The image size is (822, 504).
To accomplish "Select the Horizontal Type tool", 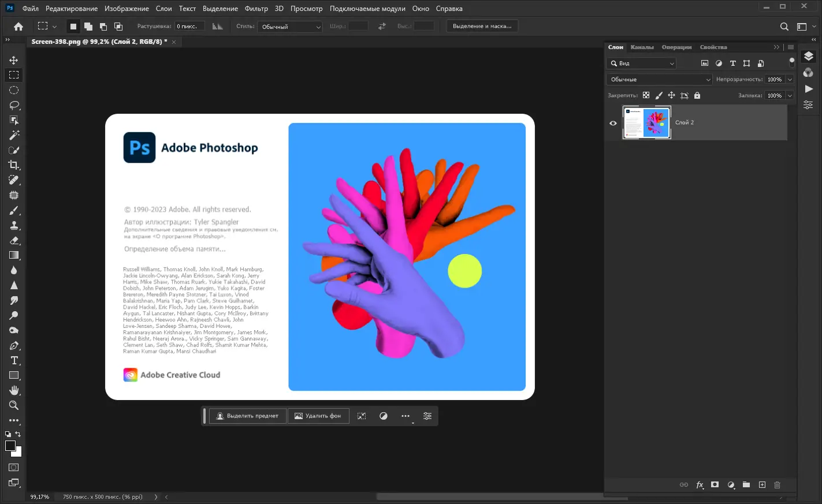I will point(14,360).
